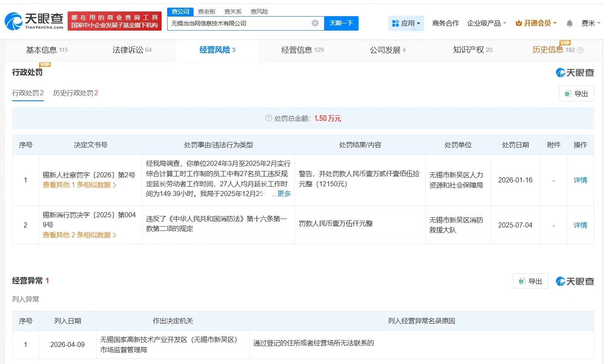This screenshot has height=364, width=604.
Task: Select the 历史行政处罚 sub-tab
Action: (x=75, y=93)
